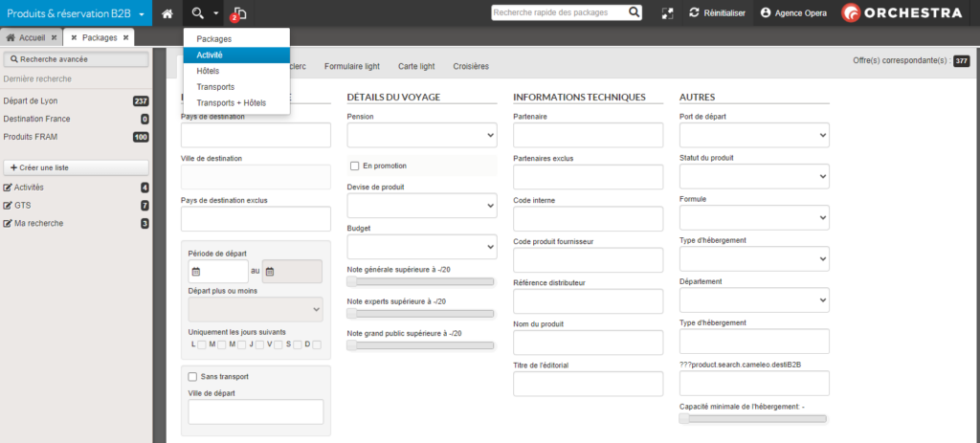
Task: Switch to the Croisières tab
Action: point(471,66)
